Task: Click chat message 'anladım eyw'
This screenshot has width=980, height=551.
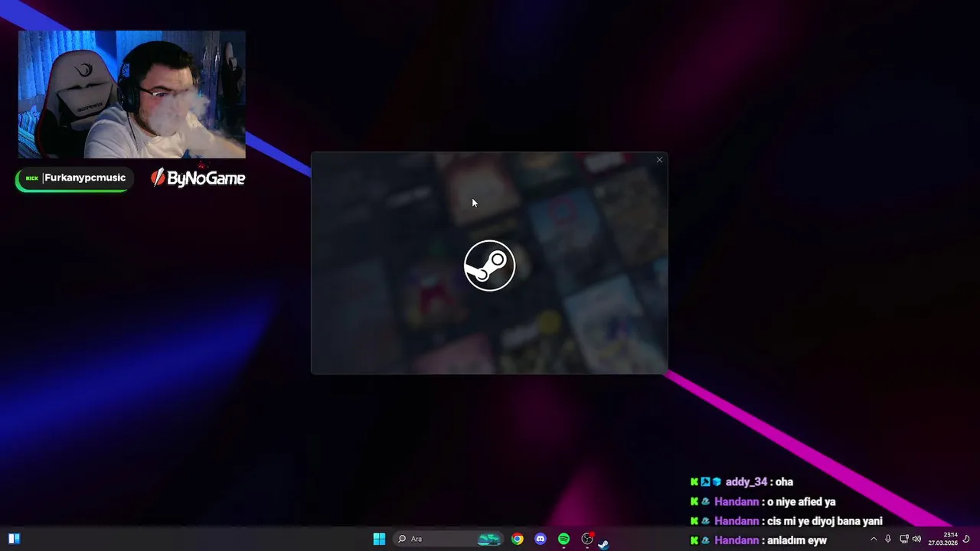Action: pos(796,540)
